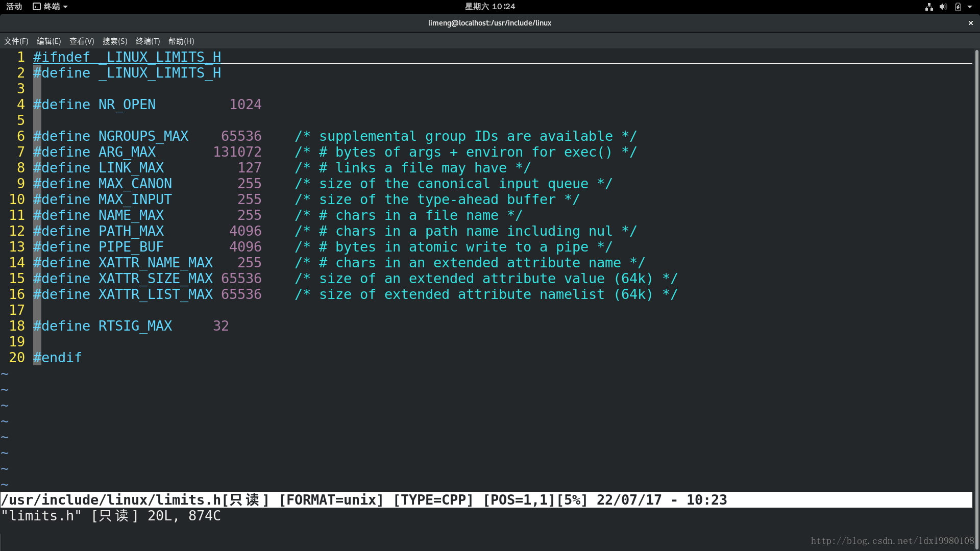Click [FORMAT=unix] in the status line
The width and height of the screenshot is (980, 551).
(x=331, y=500)
